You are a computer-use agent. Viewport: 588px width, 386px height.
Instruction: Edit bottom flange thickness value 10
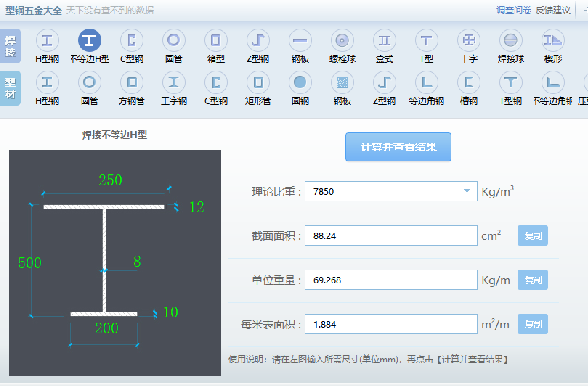170,312
